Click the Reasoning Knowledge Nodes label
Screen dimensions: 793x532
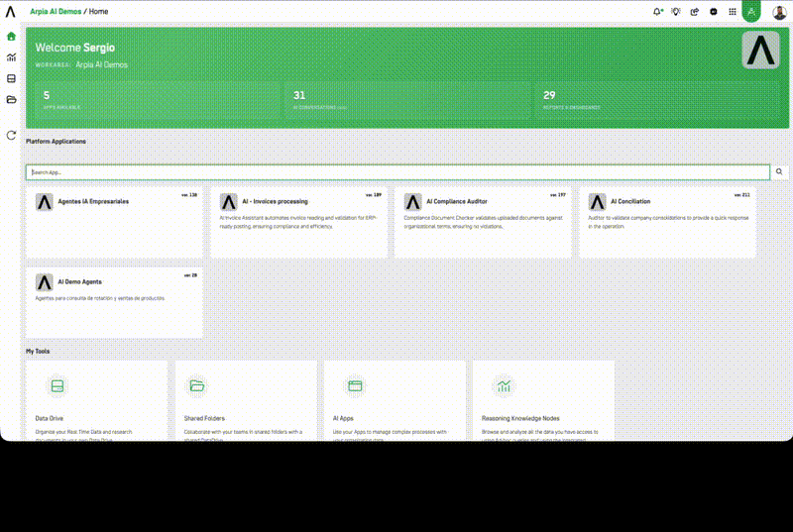(520, 418)
